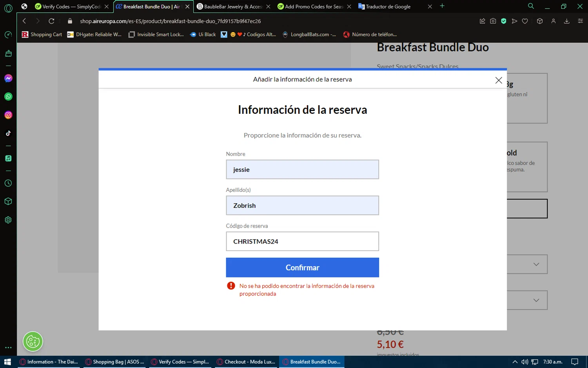The height and width of the screenshot is (368, 588).
Task: Close the Breakfast Bundle Duo tab
Action: [187, 7]
